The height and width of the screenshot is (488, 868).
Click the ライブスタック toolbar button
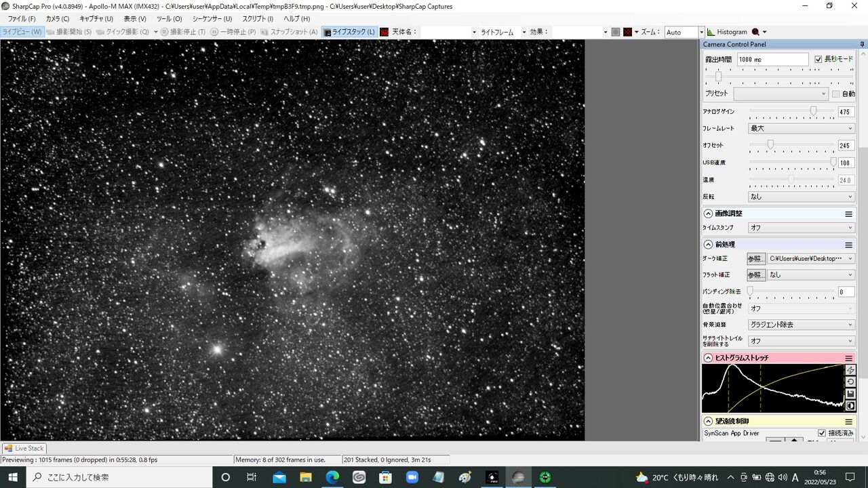(349, 32)
